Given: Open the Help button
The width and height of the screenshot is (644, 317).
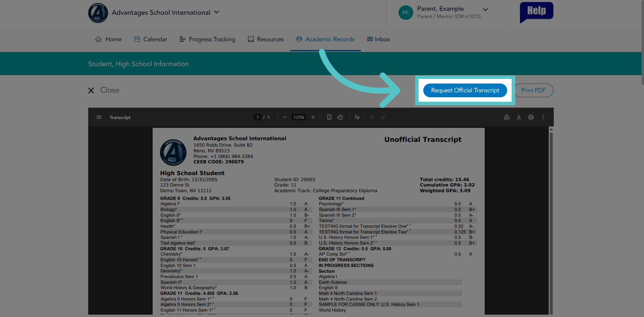Looking at the screenshot, I should 536,12.
